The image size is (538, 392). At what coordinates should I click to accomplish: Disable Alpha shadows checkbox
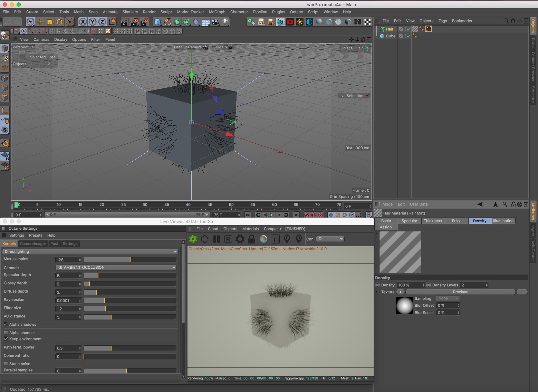tap(6, 324)
